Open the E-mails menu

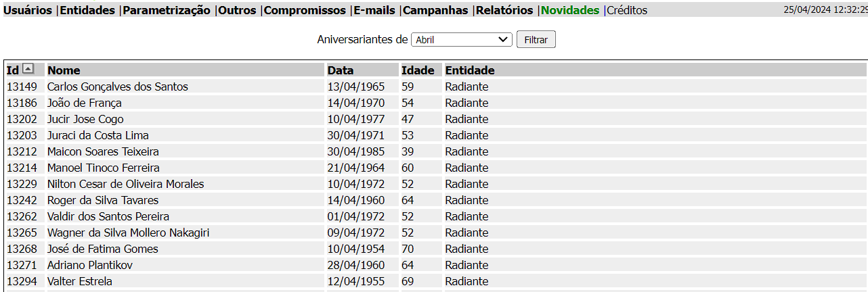[x=375, y=10]
